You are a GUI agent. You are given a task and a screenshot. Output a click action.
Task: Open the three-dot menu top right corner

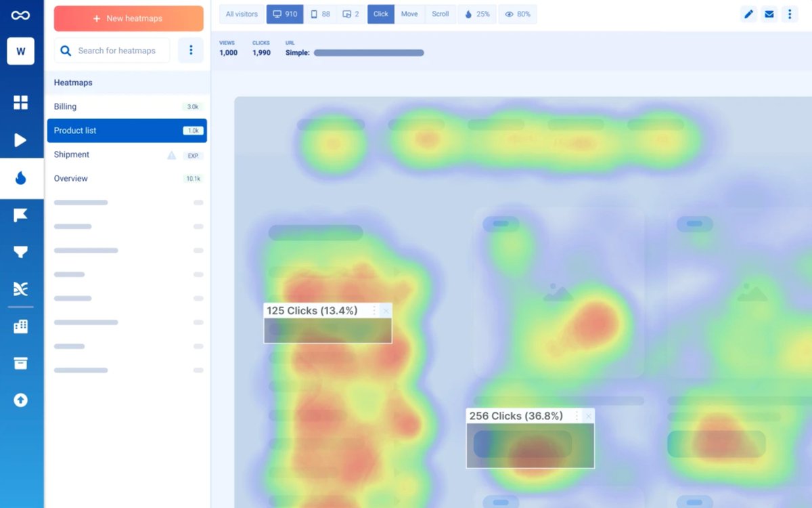[x=790, y=13]
